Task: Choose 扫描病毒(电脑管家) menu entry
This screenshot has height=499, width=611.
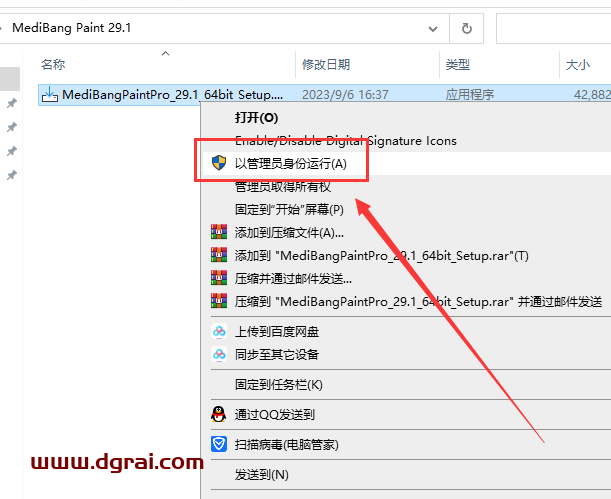Action: coord(406,444)
